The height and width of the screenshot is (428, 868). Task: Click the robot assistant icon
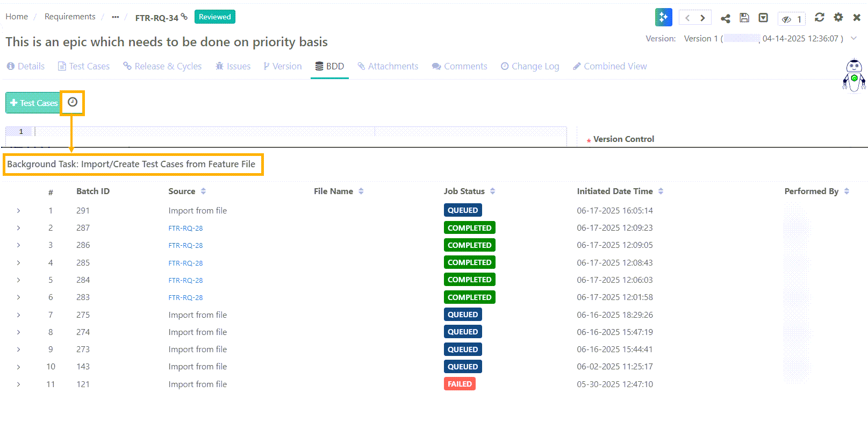(853, 75)
